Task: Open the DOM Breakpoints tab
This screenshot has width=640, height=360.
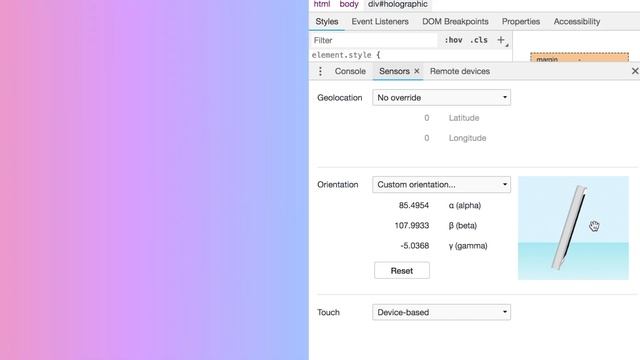Action: [455, 22]
